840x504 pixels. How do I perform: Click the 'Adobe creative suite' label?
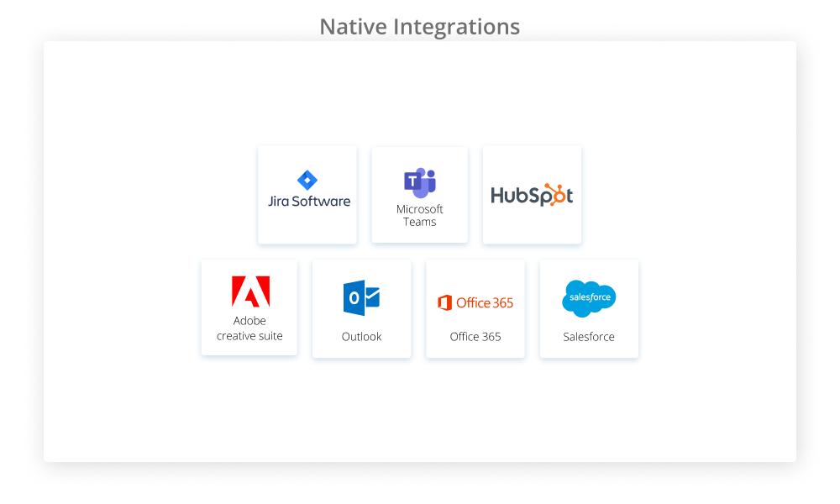click(x=249, y=328)
